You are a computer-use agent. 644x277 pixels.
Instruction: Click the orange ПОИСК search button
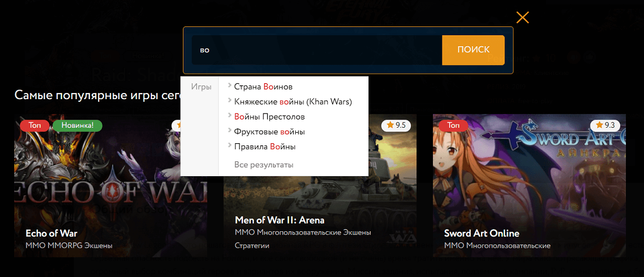coord(473,50)
